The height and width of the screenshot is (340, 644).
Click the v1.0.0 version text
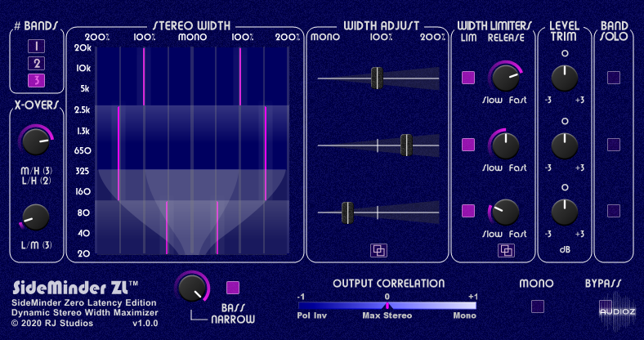pyautogui.click(x=145, y=323)
